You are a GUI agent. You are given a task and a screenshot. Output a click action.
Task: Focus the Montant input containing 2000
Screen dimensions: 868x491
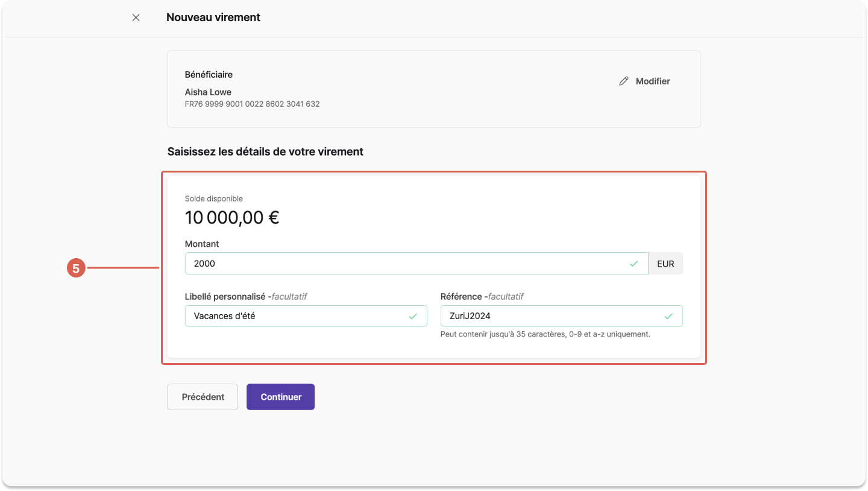click(417, 264)
